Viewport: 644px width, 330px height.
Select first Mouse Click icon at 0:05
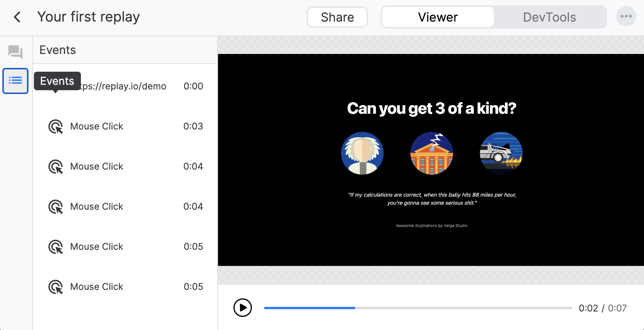(x=55, y=247)
